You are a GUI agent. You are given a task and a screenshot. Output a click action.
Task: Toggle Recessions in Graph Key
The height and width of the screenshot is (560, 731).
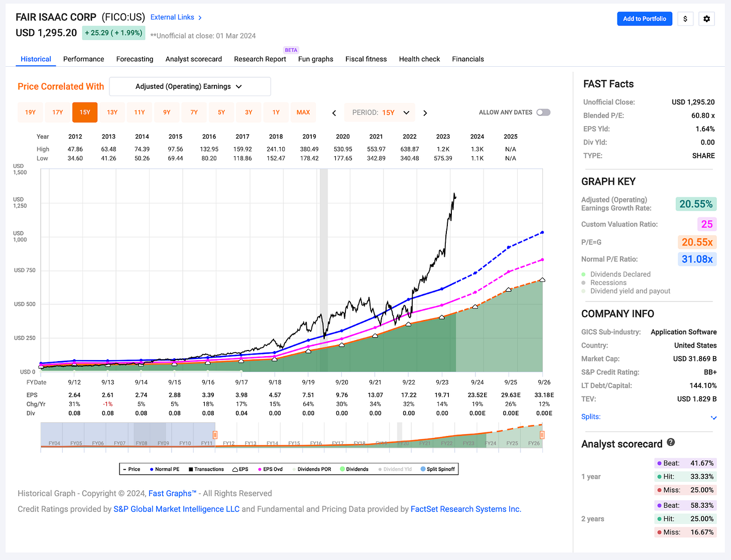click(x=604, y=283)
